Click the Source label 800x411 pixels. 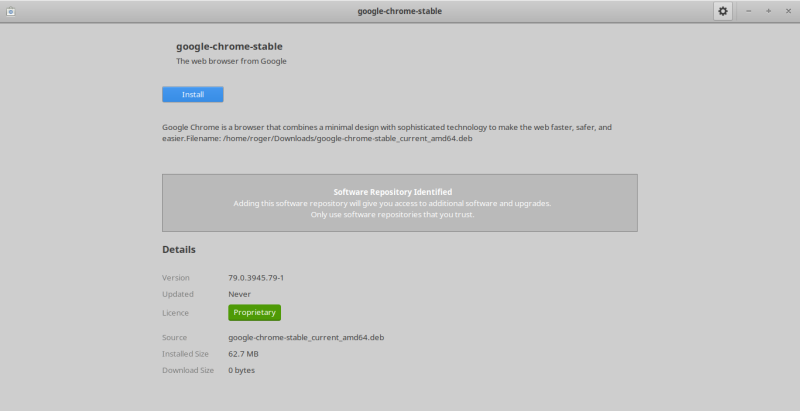pyautogui.click(x=174, y=338)
